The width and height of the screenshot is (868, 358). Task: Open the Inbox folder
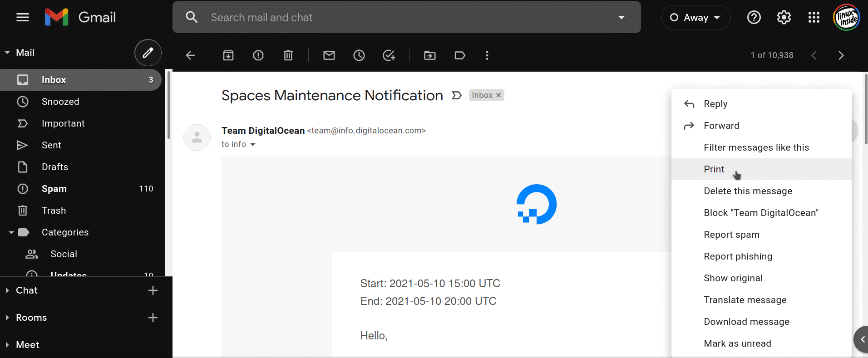click(x=81, y=80)
